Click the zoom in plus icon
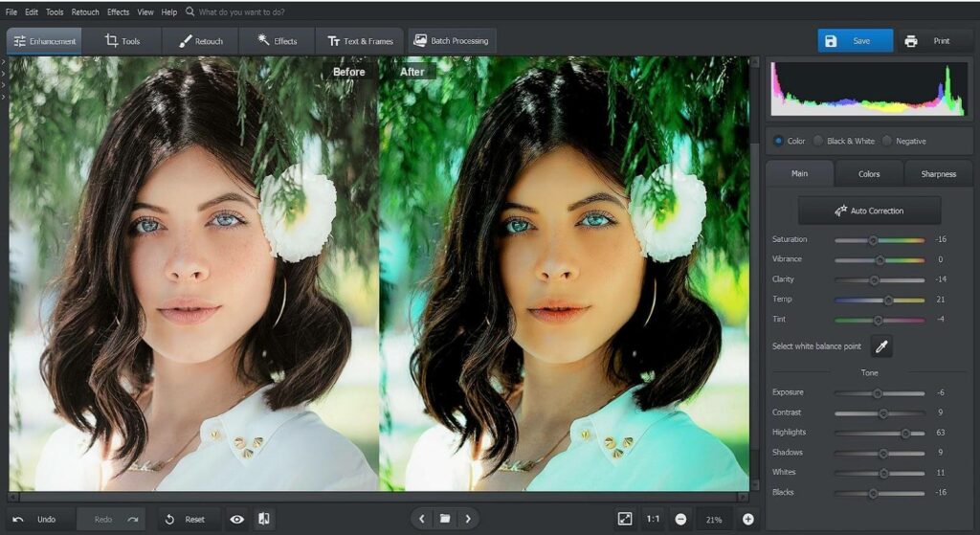The height and width of the screenshot is (535, 980). point(747,520)
